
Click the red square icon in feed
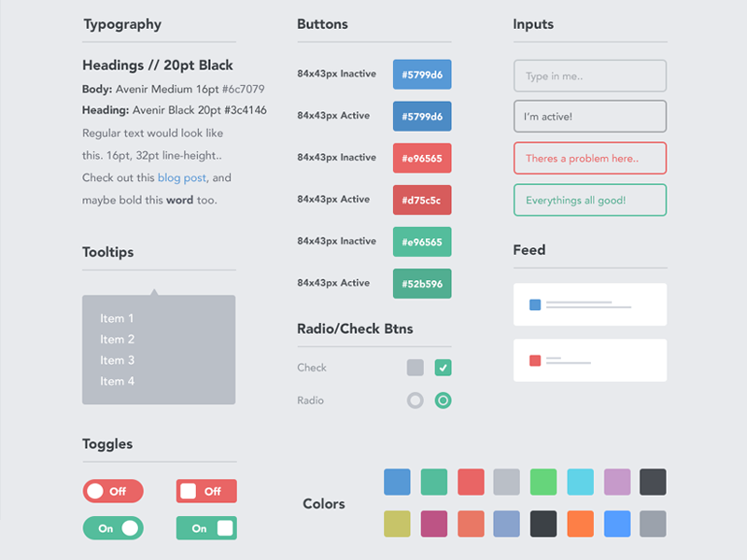tap(535, 360)
